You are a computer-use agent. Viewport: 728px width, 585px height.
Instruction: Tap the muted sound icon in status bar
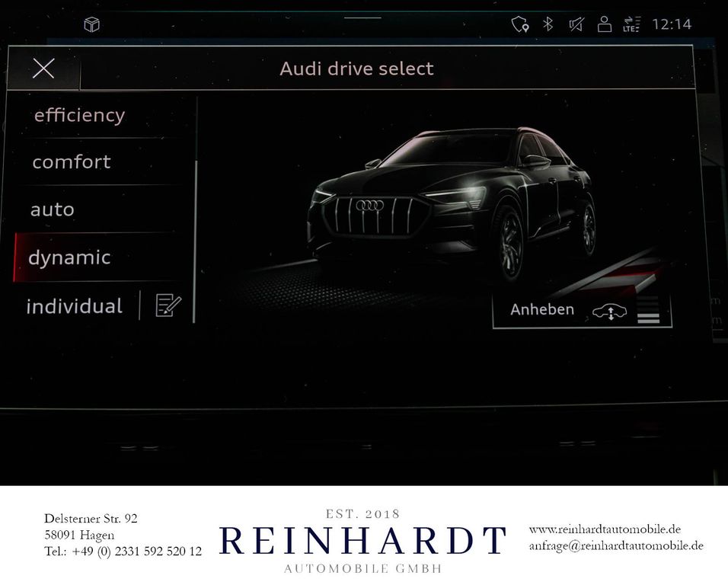pos(576,24)
